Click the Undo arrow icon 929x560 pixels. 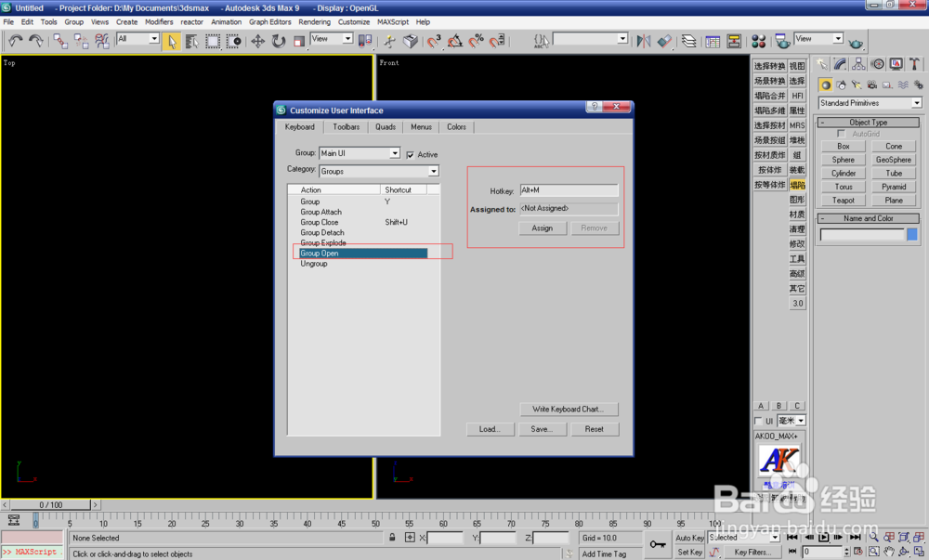[x=16, y=40]
